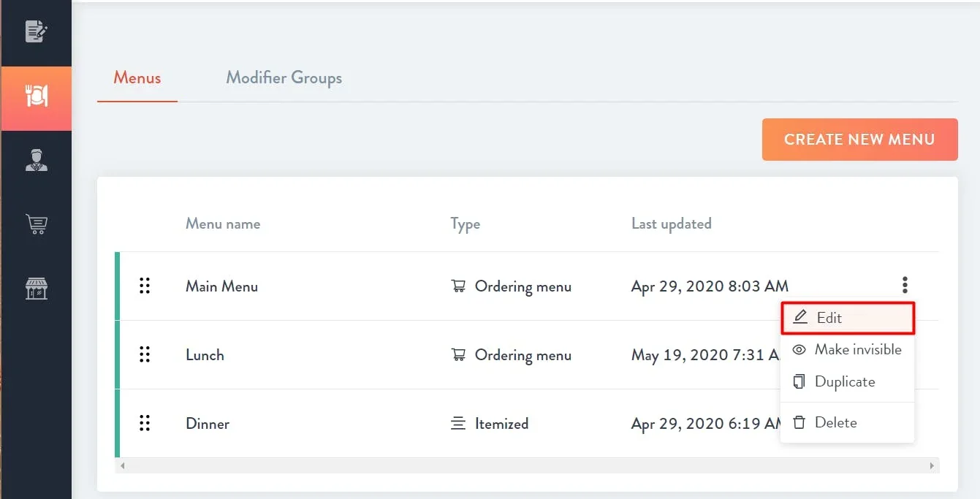980x499 pixels.
Task: Grab the drag handle for Dinner
Action: pos(145,423)
